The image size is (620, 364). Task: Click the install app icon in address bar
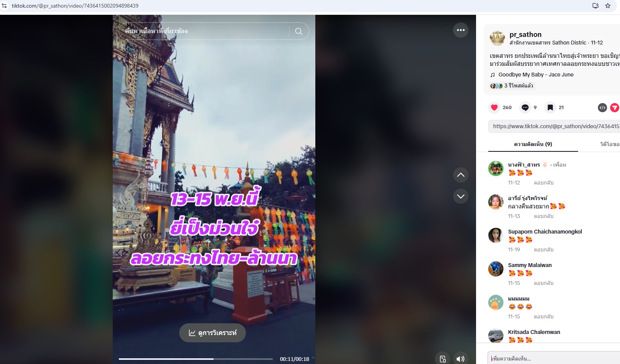pyautogui.click(x=596, y=6)
